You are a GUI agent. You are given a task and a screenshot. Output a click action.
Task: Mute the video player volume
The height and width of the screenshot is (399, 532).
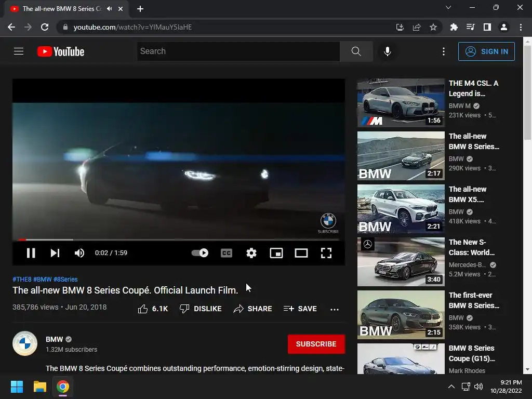pyautogui.click(x=79, y=253)
